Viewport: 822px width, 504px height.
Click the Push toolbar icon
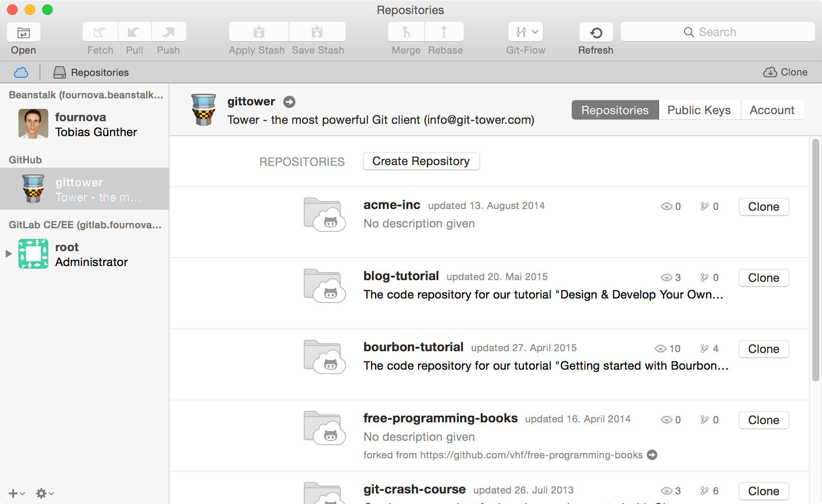pyautogui.click(x=169, y=32)
